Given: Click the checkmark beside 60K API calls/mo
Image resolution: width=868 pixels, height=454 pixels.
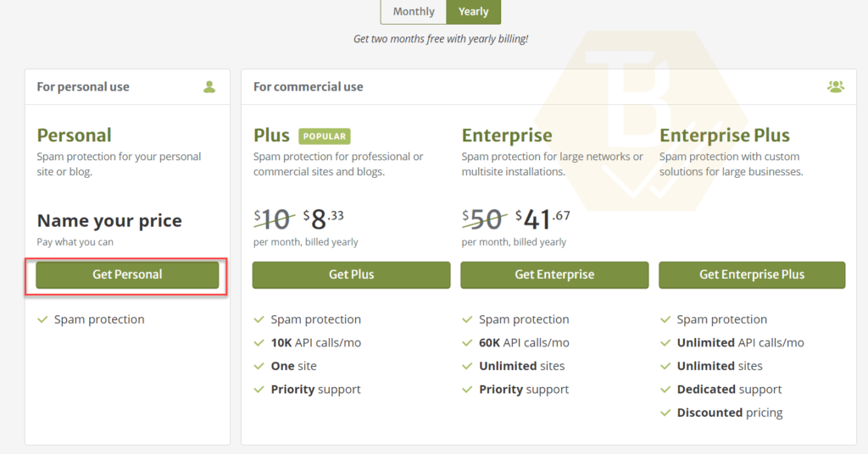Looking at the screenshot, I should pos(467,343).
